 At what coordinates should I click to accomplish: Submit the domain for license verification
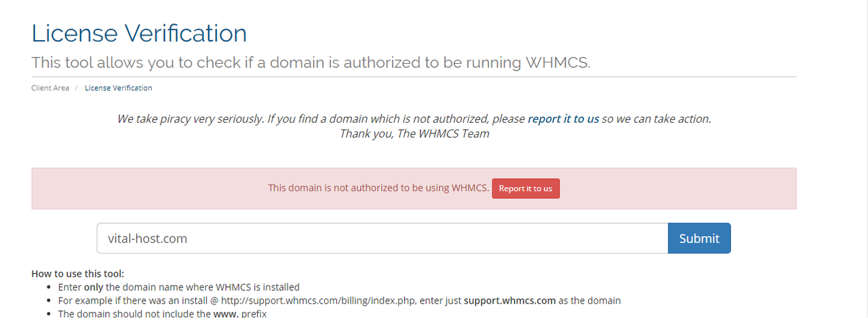coord(699,238)
